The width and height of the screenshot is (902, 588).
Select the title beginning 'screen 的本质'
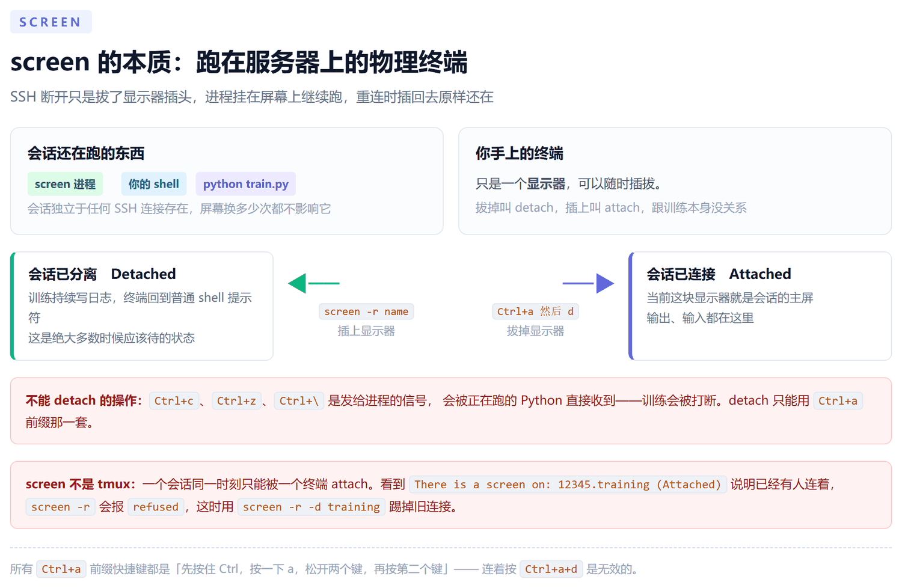pos(239,63)
